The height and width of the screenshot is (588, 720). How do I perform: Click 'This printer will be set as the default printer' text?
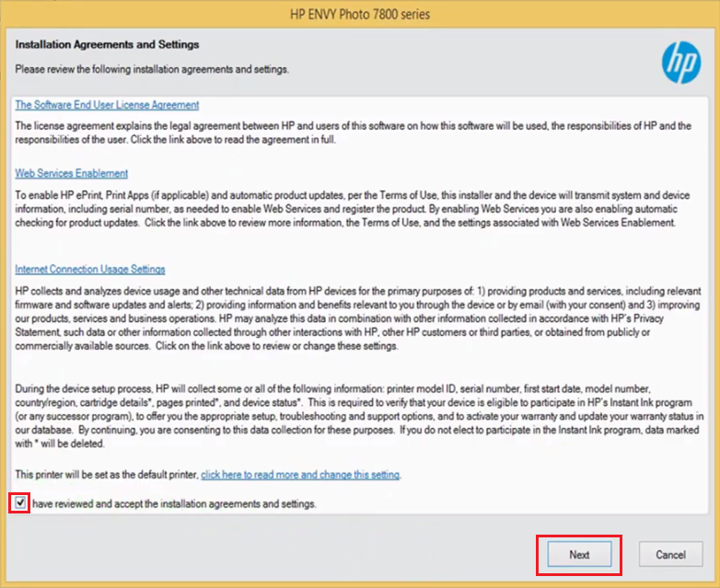tap(106, 475)
